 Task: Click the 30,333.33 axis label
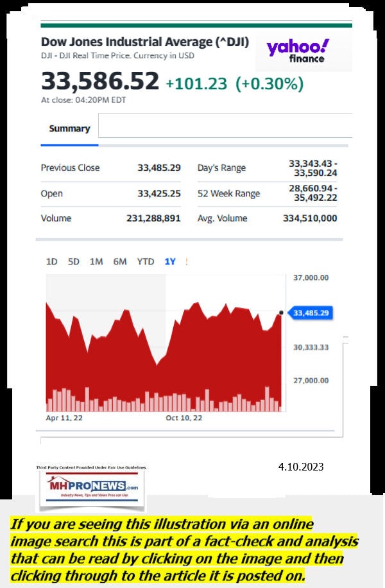[x=311, y=347]
